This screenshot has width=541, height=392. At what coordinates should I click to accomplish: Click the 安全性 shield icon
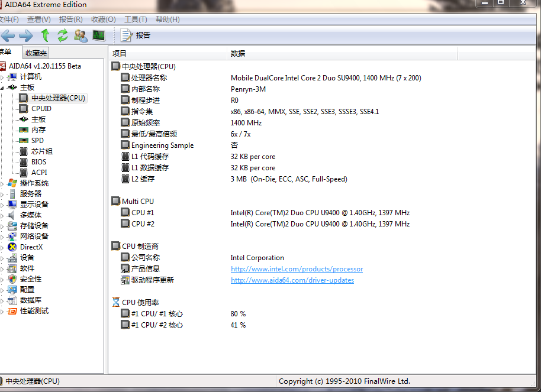point(12,279)
